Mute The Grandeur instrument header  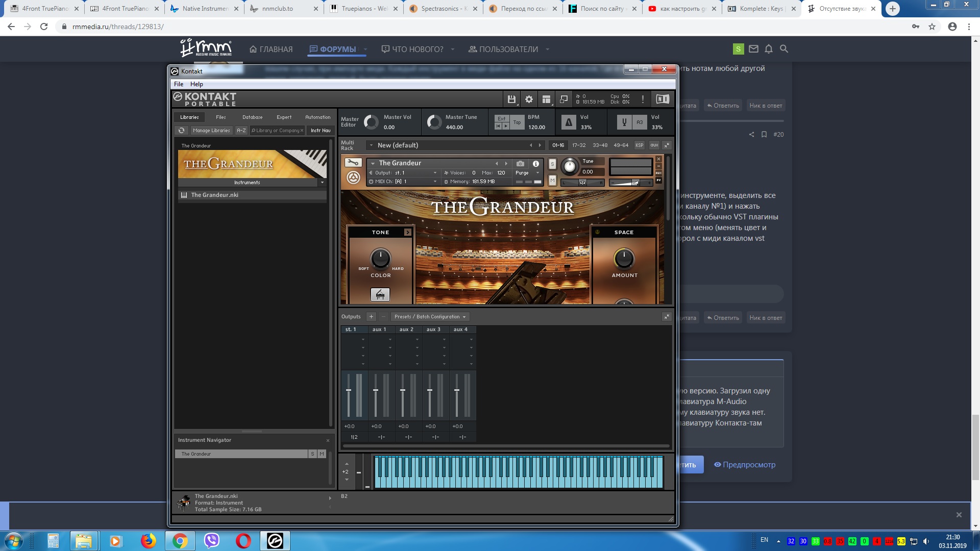[x=552, y=180]
